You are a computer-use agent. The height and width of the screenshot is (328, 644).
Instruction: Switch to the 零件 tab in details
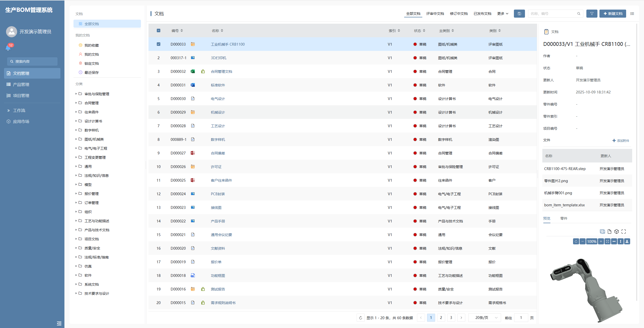point(564,218)
